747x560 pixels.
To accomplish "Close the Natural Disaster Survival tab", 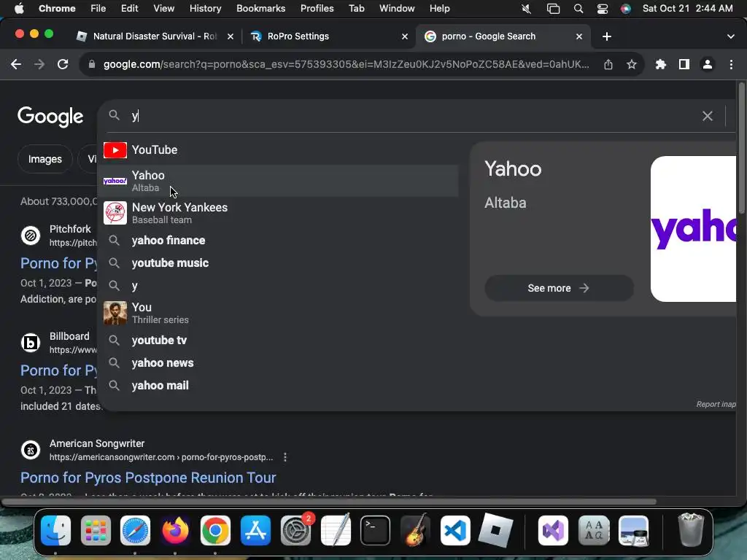I will coord(230,36).
